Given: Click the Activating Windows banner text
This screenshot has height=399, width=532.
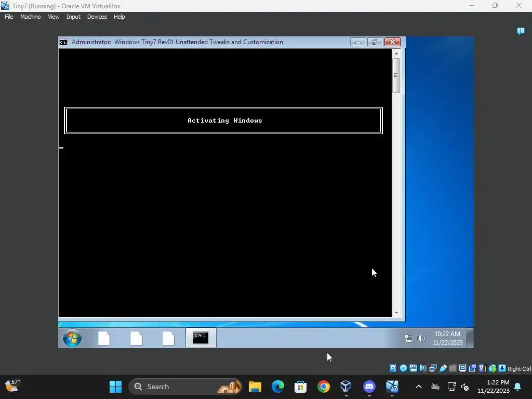Looking at the screenshot, I should (224, 121).
